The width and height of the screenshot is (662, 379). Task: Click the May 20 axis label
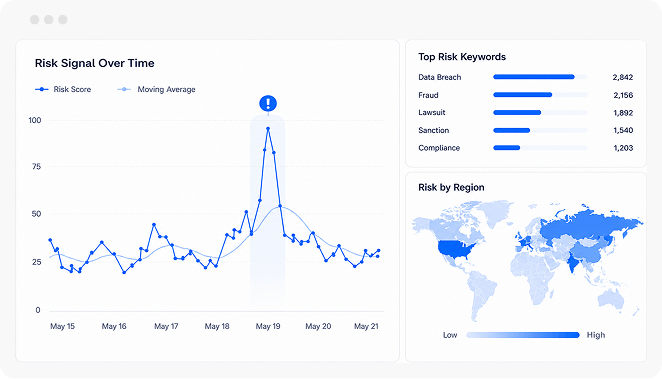click(x=318, y=326)
